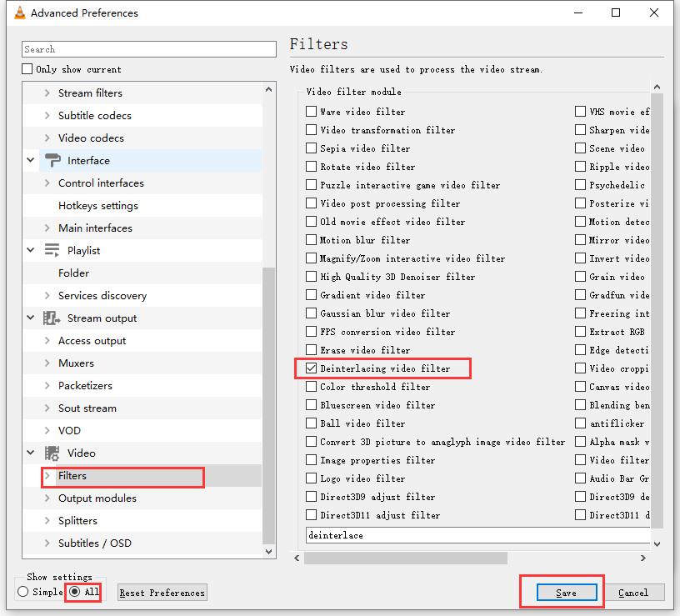Click the Save button
The width and height of the screenshot is (680, 616).
(566, 593)
